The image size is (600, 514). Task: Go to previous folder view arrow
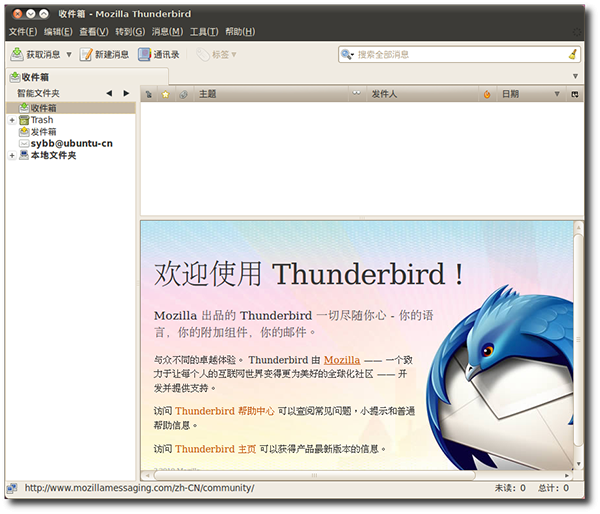109,93
